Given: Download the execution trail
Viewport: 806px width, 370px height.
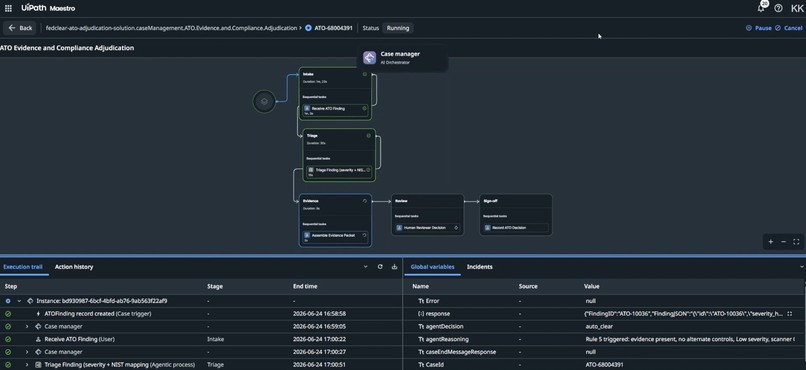Looking at the screenshot, I should click(394, 267).
